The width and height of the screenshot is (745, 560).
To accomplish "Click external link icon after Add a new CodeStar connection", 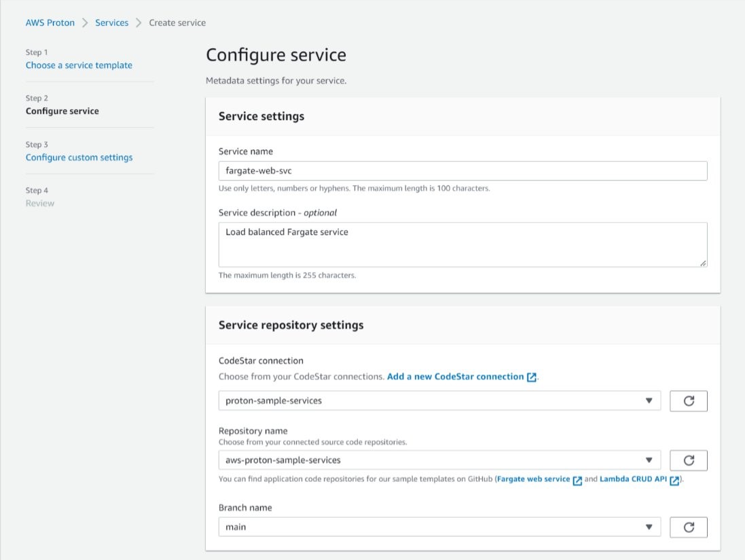I will click(532, 377).
